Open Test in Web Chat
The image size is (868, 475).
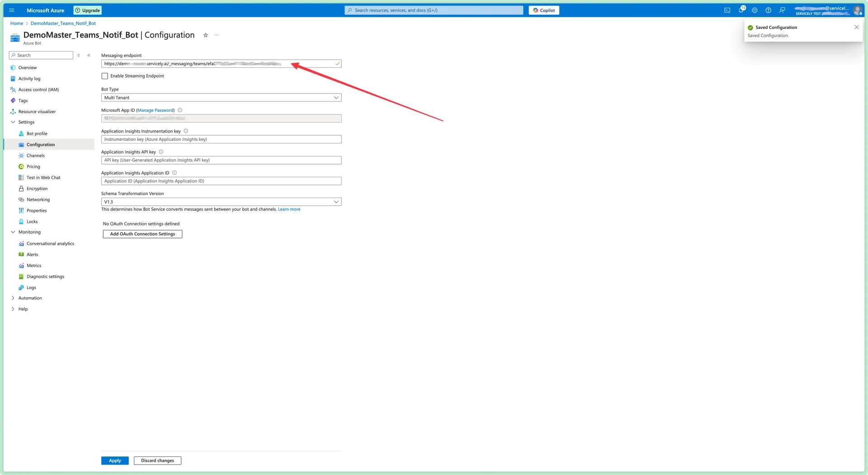(x=43, y=178)
